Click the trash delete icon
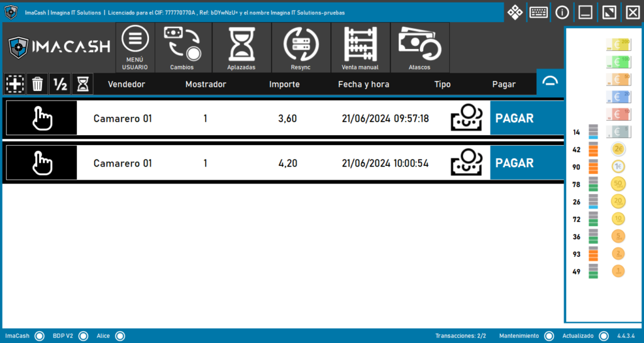This screenshot has width=644, height=343. (38, 84)
